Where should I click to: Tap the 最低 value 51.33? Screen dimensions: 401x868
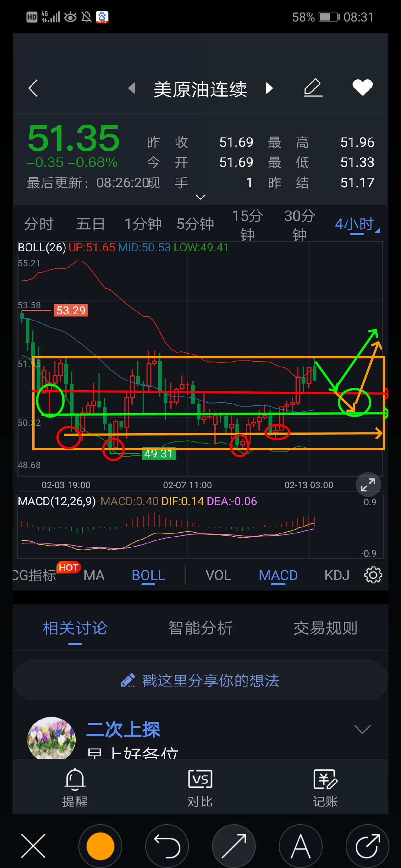pyautogui.click(x=357, y=162)
